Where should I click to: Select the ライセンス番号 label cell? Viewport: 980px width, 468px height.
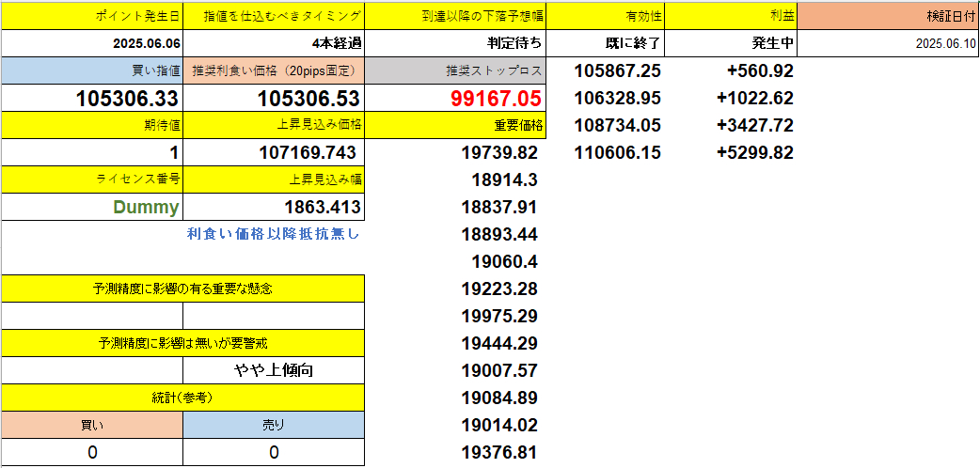(x=92, y=179)
